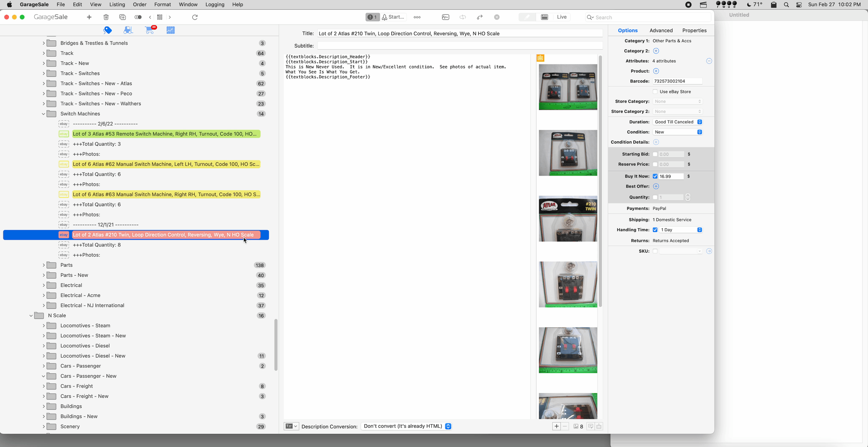Open the chart reports section

(x=170, y=30)
